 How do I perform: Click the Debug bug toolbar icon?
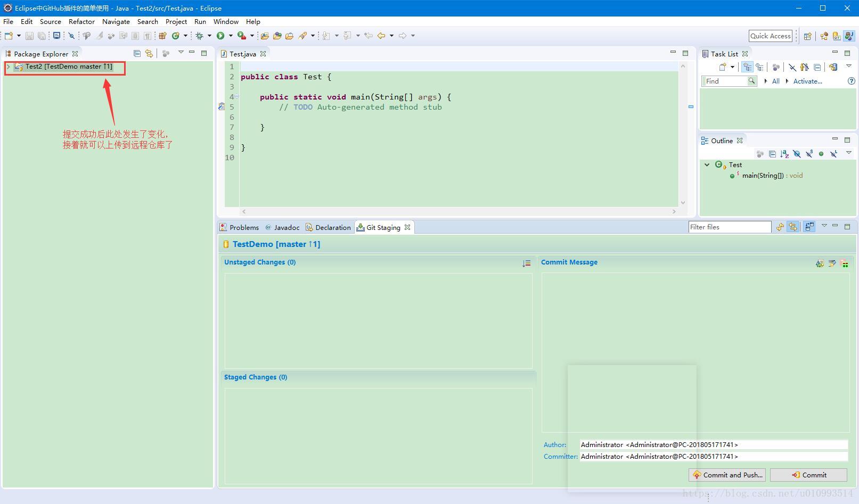199,36
